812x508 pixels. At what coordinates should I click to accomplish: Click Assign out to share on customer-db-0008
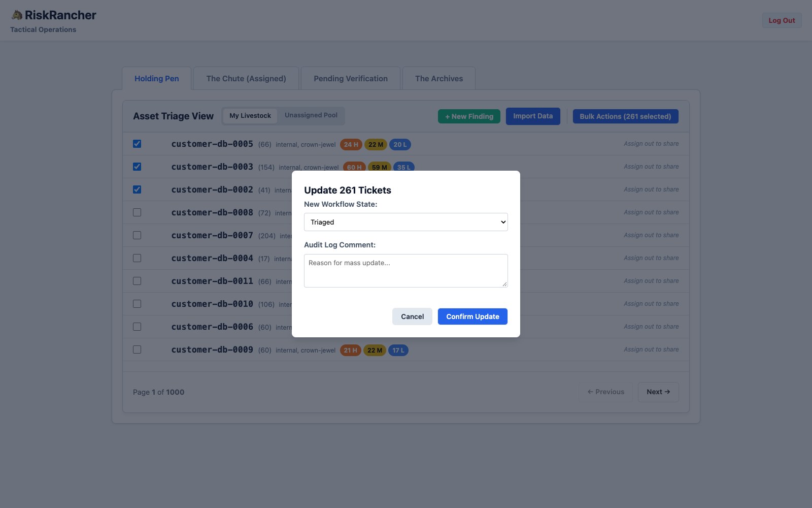pos(651,212)
